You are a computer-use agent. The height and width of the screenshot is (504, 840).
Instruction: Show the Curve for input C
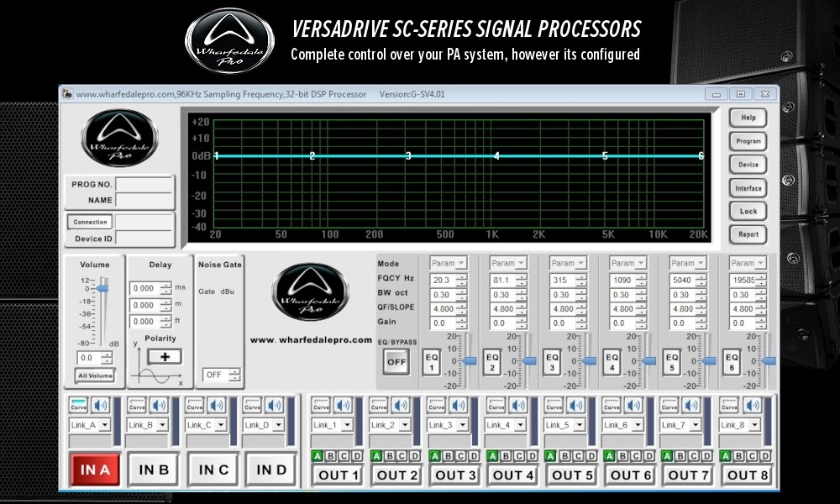tap(195, 406)
